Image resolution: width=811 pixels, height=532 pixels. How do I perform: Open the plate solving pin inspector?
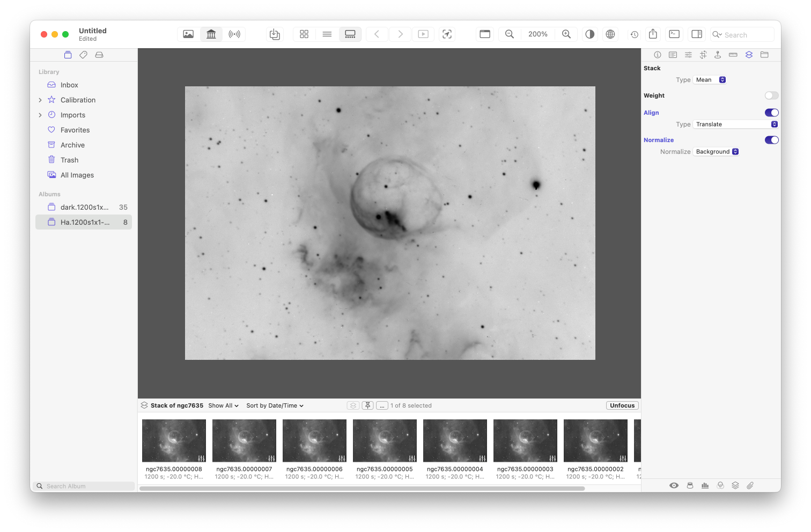coord(718,54)
